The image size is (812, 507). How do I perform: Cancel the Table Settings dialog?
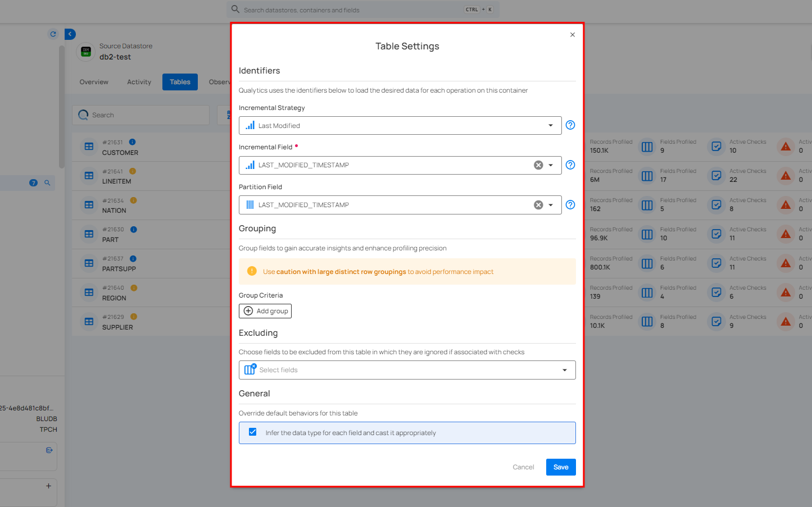[x=523, y=467]
